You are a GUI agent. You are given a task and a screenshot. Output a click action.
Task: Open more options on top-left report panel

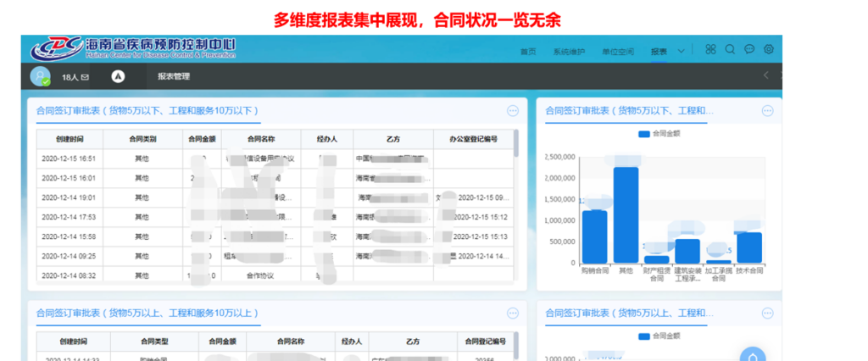click(x=513, y=111)
